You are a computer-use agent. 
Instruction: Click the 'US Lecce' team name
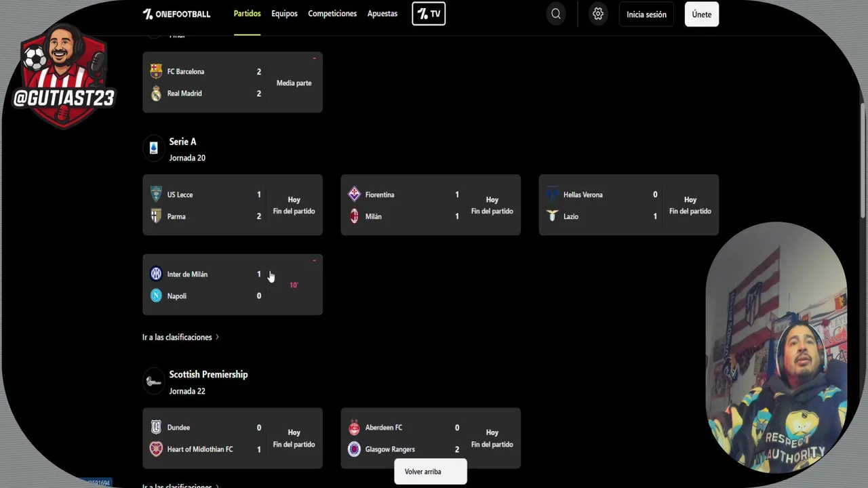click(x=180, y=195)
